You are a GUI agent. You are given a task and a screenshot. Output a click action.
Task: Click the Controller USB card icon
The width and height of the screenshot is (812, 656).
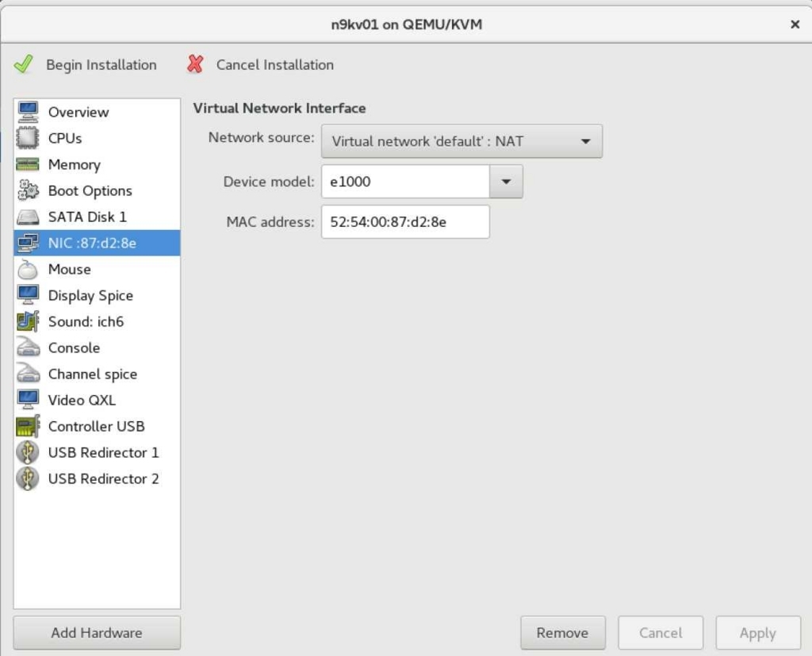tap(28, 427)
